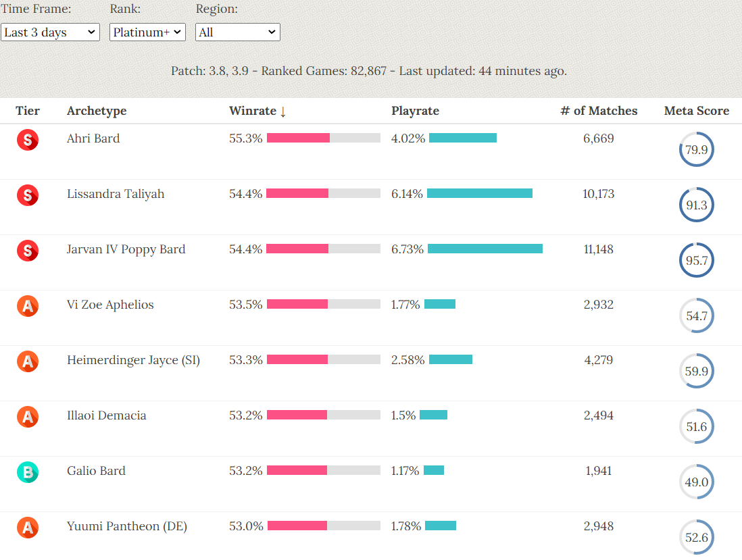742x560 pixels.
Task: Click the 95.7 meta score circle
Action: click(696, 261)
